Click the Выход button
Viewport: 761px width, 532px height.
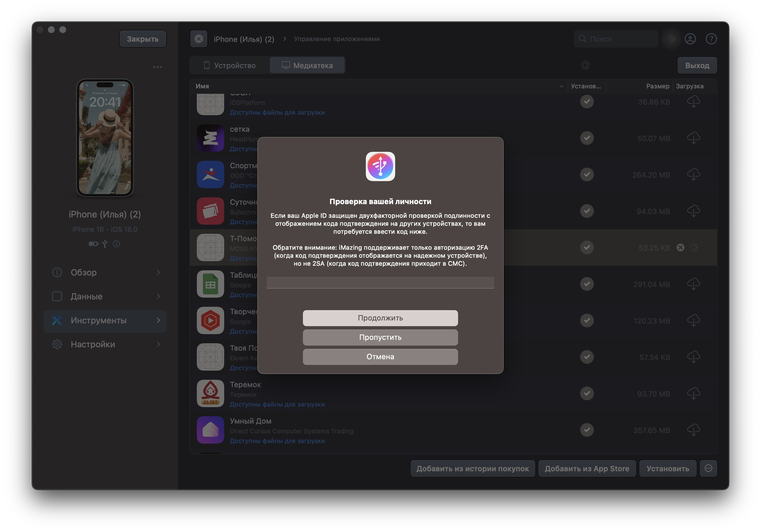[697, 65]
